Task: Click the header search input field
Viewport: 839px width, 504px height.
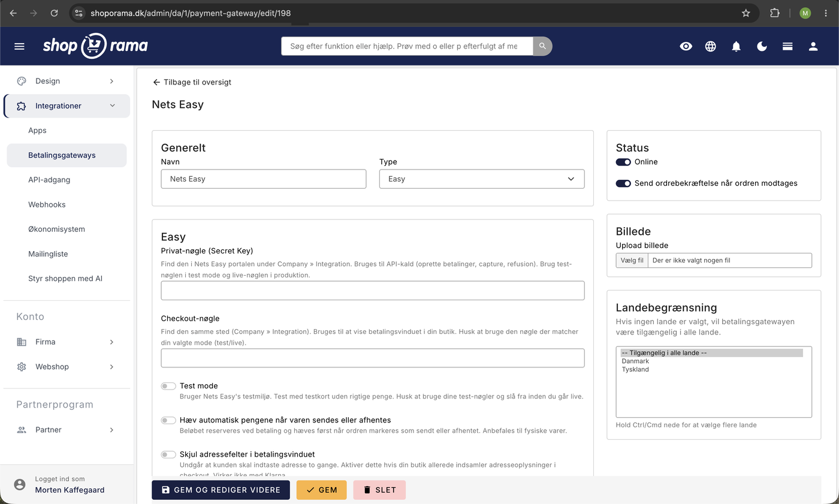Action: pos(407,46)
